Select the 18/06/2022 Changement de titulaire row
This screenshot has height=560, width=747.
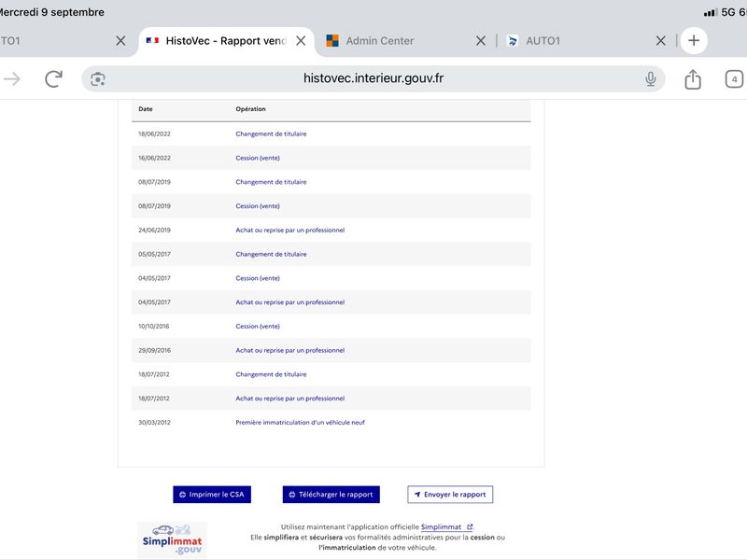pyautogui.click(x=331, y=133)
